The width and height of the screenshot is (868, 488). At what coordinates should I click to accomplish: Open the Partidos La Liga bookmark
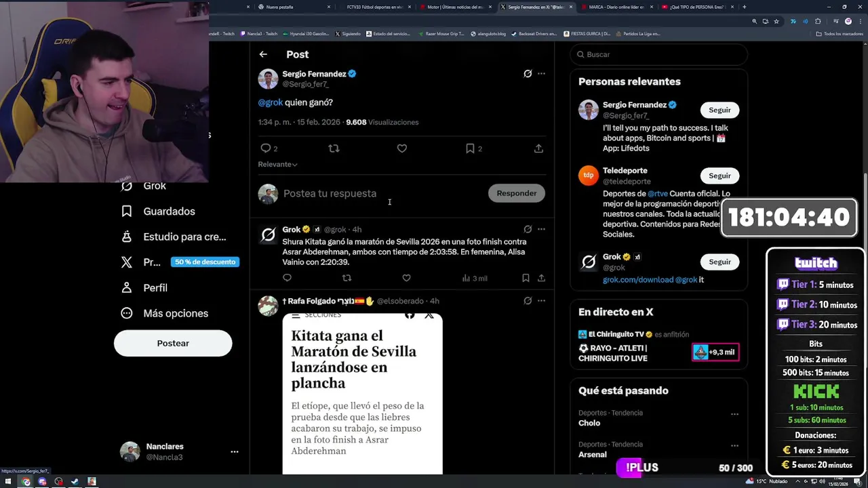coord(637,33)
